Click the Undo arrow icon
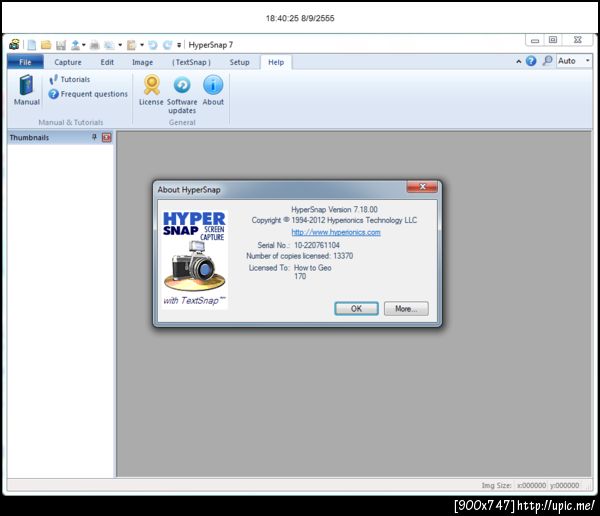 pyautogui.click(x=153, y=45)
